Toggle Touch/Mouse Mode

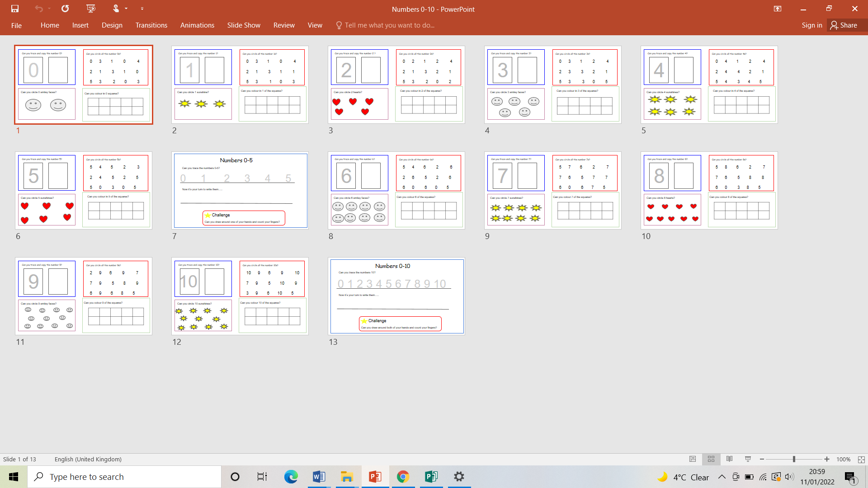coord(116,8)
